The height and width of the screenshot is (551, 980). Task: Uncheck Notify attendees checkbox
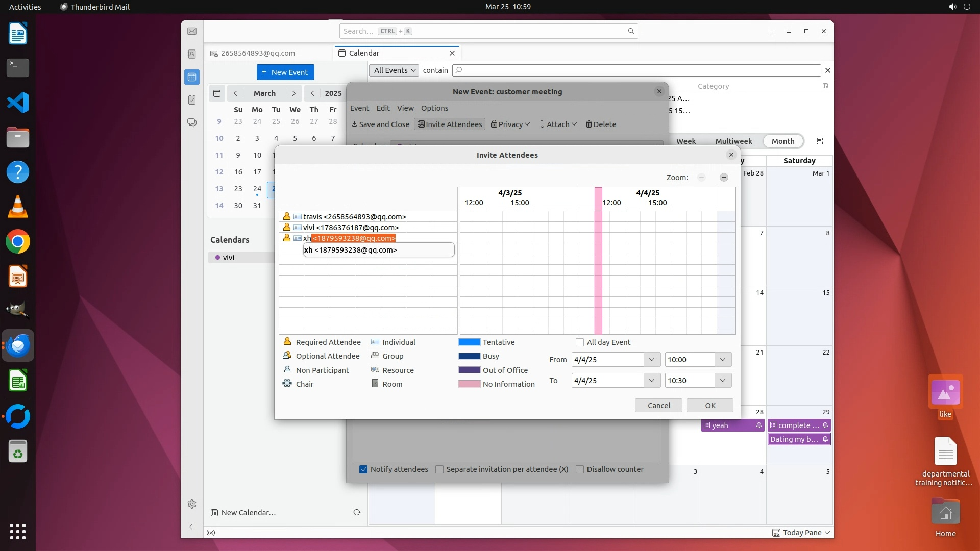(x=363, y=469)
